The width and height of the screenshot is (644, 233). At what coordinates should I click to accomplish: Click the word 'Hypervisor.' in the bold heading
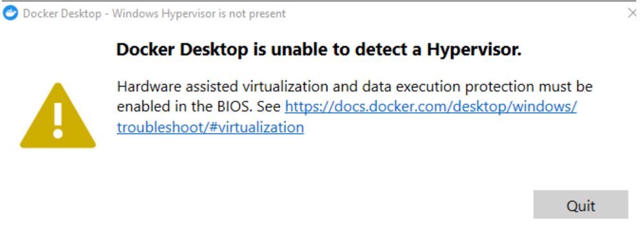coord(474,50)
